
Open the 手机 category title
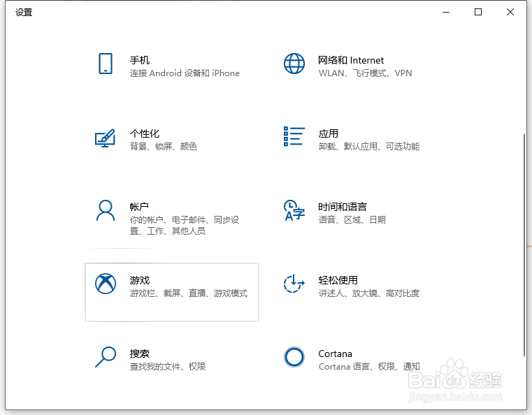click(140, 60)
